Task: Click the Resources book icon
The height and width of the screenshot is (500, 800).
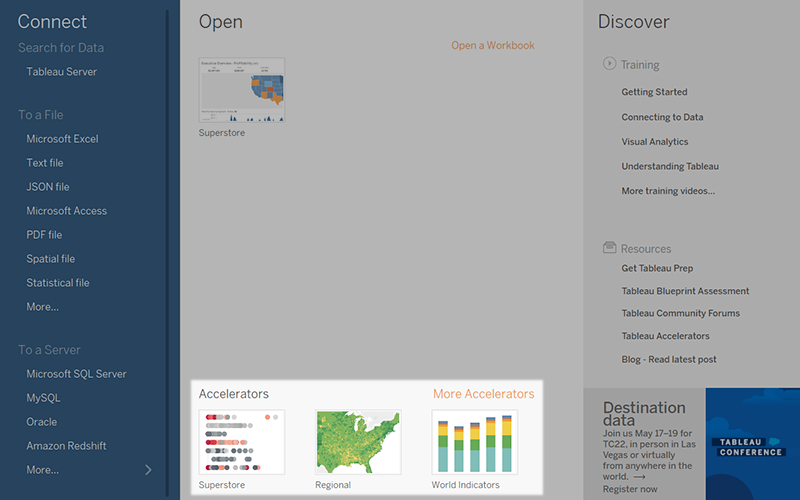Action: click(x=609, y=248)
